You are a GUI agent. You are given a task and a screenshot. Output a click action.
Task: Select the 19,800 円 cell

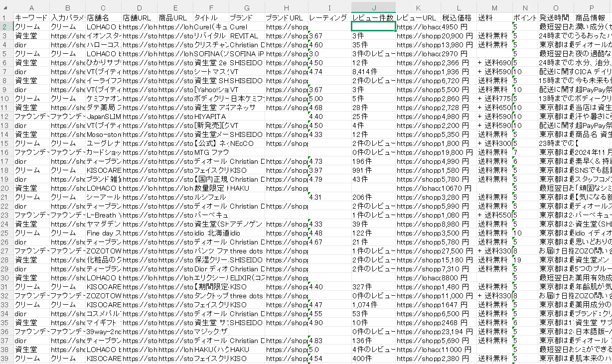pyautogui.click(x=459, y=152)
